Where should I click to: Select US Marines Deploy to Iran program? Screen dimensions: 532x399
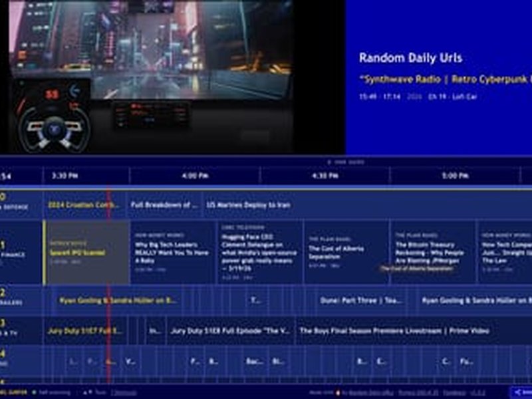point(247,205)
